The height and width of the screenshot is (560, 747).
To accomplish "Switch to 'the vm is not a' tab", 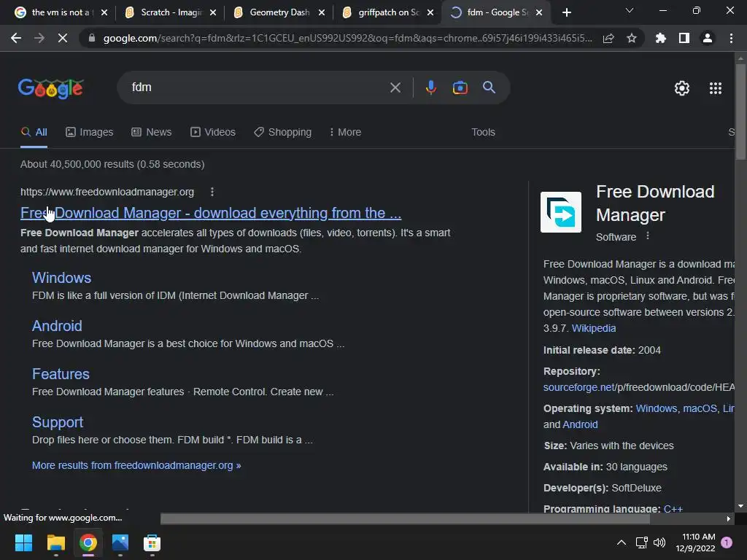I will pyautogui.click(x=61, y=12).
